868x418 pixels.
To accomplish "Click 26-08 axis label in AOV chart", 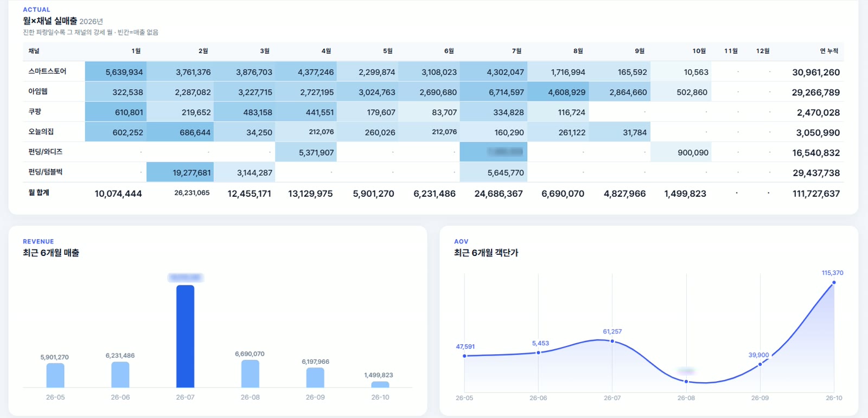I will (686, 398).
